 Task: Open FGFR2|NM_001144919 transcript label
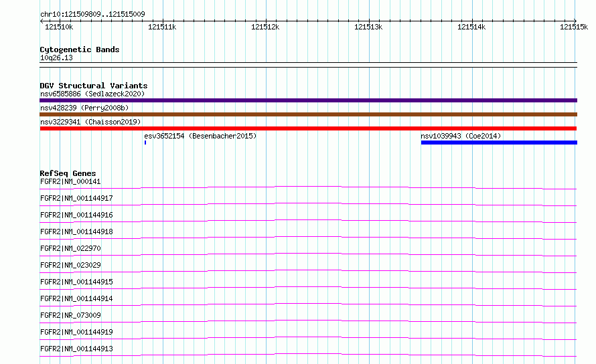76,332
